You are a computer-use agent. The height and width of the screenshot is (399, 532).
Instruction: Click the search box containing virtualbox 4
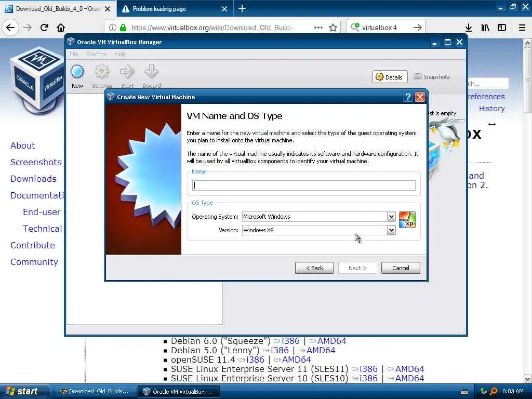[385, 28]
